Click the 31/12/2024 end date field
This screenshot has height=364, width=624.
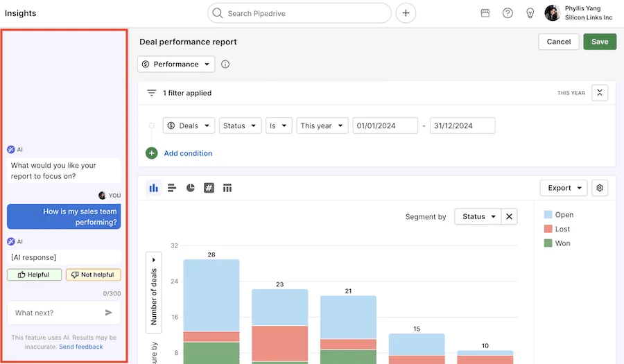click(462, 125)
